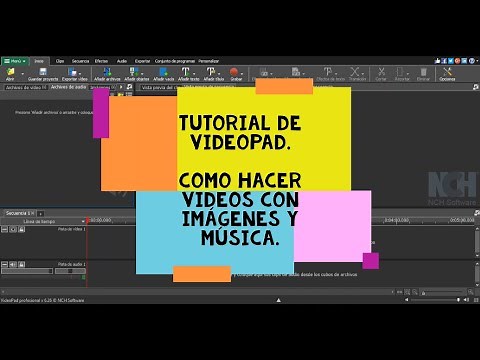This screenshot has width=480, height=360.
Task: Select the Secuencia 1 timeline tab
Action: tap(19, 213)
